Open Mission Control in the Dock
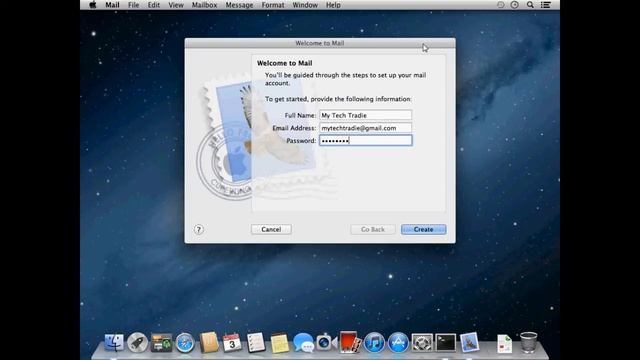640x360 pixels. (x=162, y=342)
